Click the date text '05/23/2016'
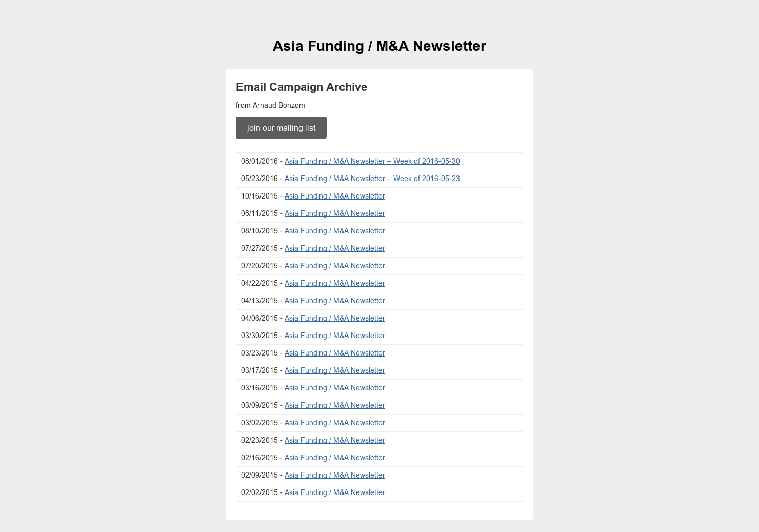Viewport: 759px width, 532px height. [x=259, y=179]
